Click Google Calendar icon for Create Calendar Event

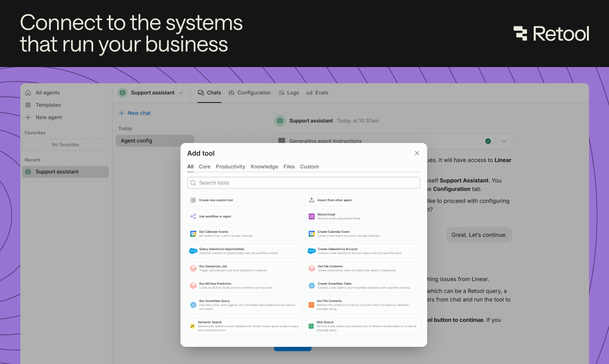click(x=312, y=234)
